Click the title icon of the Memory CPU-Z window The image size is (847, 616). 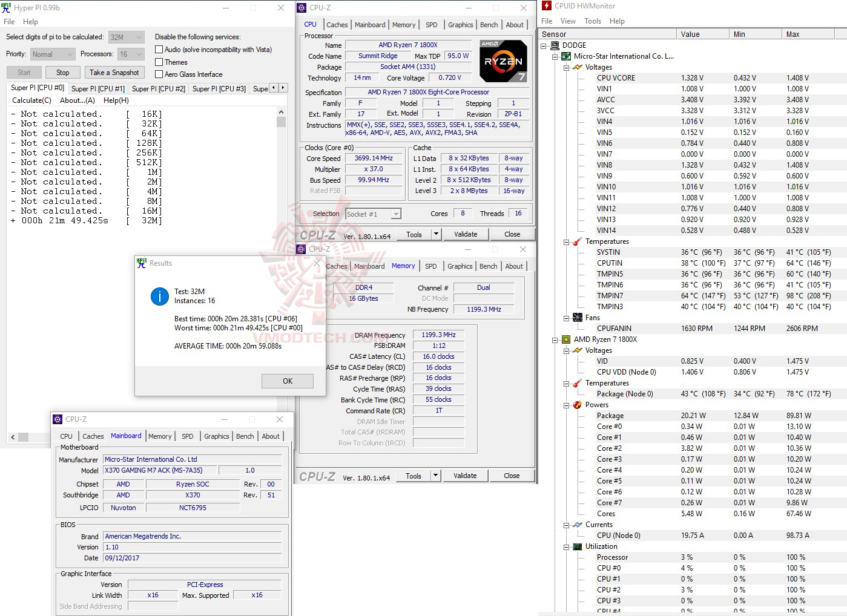(301, 249)
